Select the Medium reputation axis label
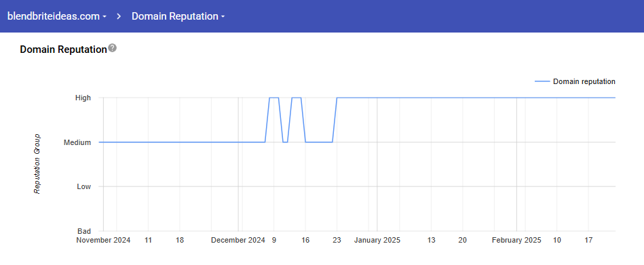 click(x=77, y=142)
